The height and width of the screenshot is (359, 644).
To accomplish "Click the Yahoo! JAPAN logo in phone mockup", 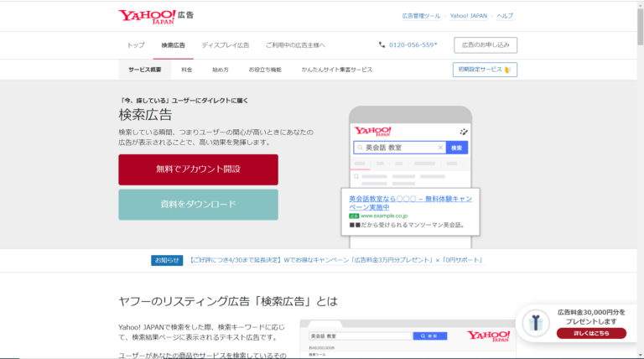I will click(x=373, y=132).
